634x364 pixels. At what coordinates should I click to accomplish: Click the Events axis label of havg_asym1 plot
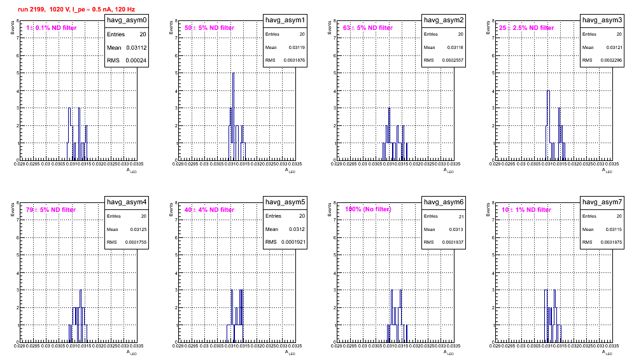point(171,27)
